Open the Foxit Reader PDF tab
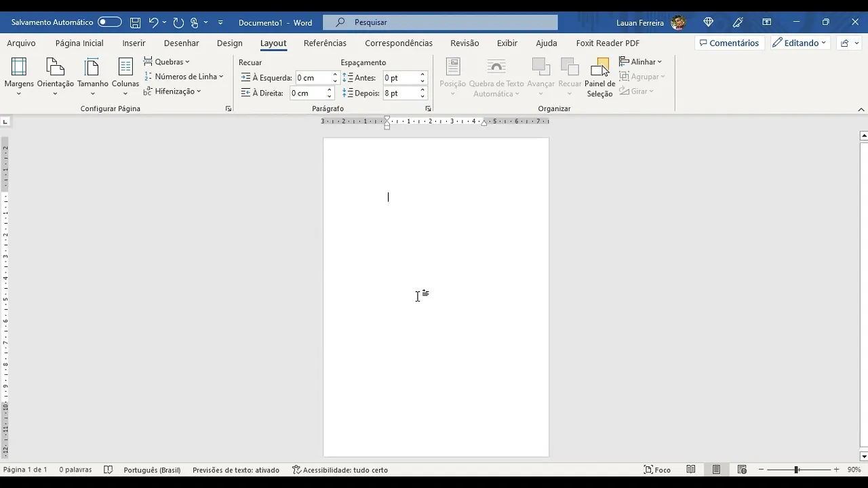The height and width of the screenshot is (488, 868). [x=608, y=43]
